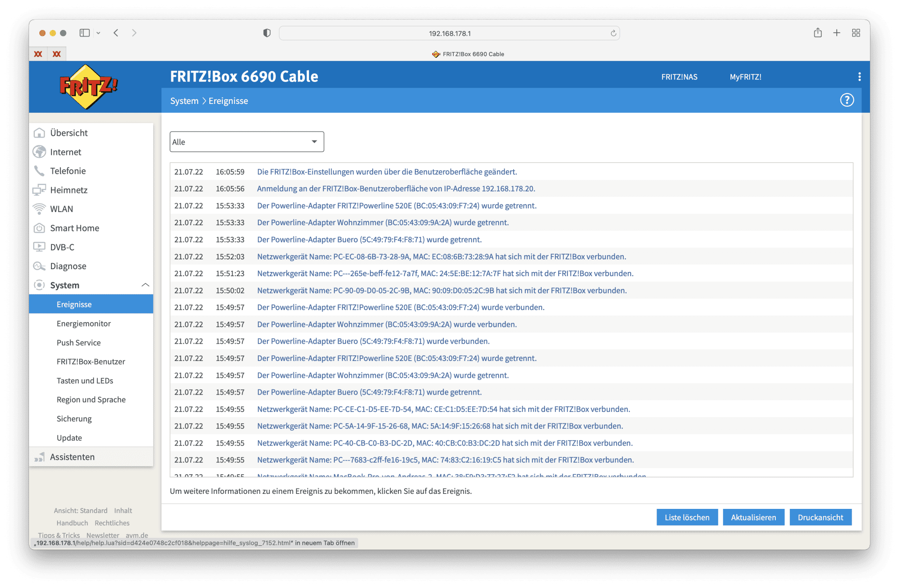Open event for PC-EC-08-6B-73-28-9A verbunden
The width and height of the screenshot is (899, 588).
[x=442, y=257]
